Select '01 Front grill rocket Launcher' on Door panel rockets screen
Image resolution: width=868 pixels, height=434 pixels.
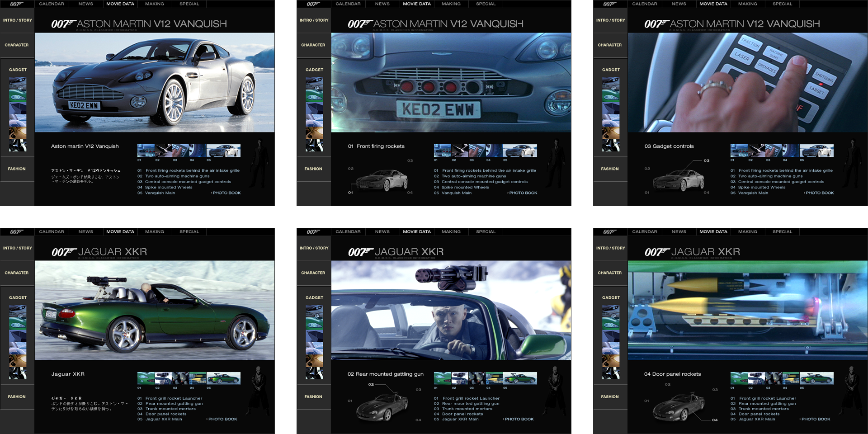pos(764,399)
